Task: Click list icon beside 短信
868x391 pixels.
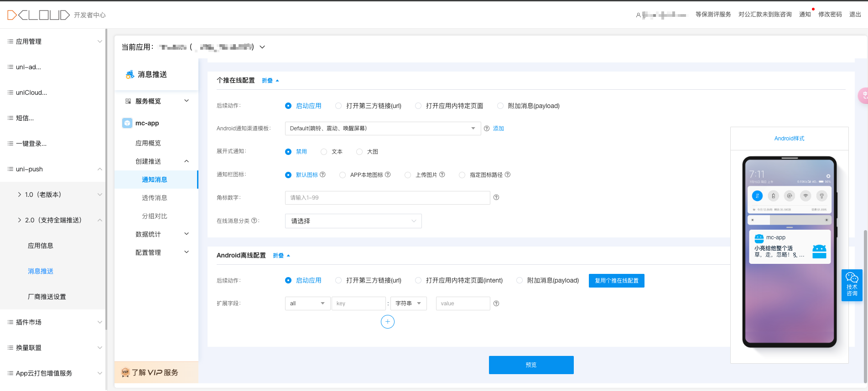Action: 10,118
